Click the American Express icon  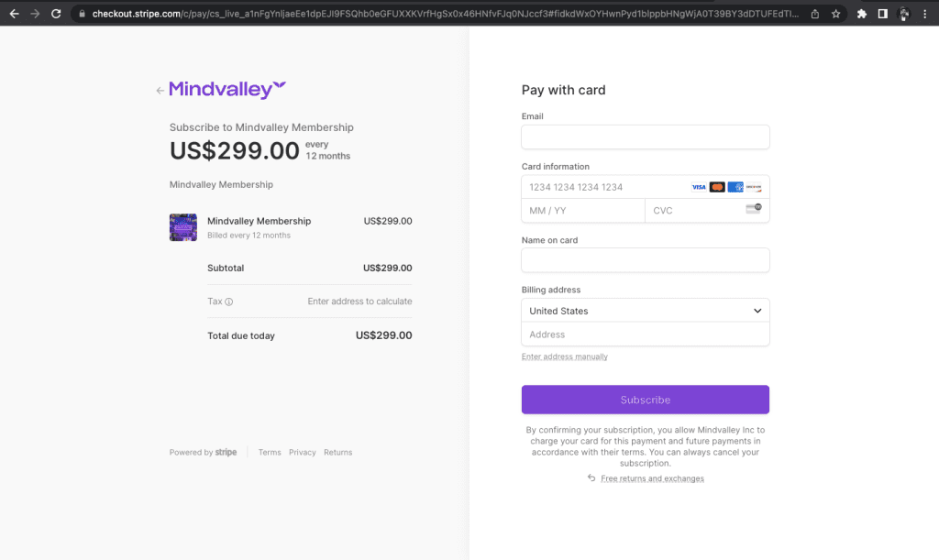click(735, 187)
